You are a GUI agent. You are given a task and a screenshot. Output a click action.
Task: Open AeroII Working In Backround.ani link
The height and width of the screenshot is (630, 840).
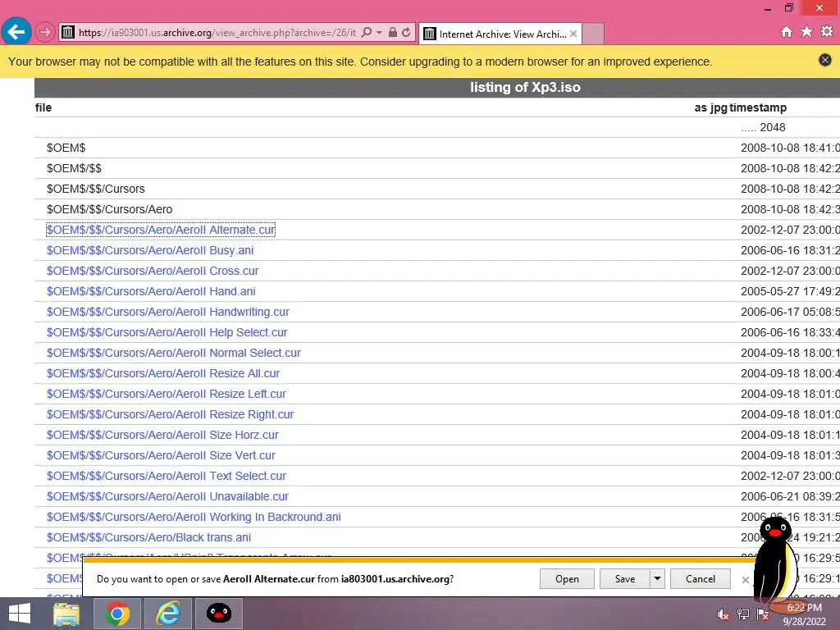click(x=194, y=517)
